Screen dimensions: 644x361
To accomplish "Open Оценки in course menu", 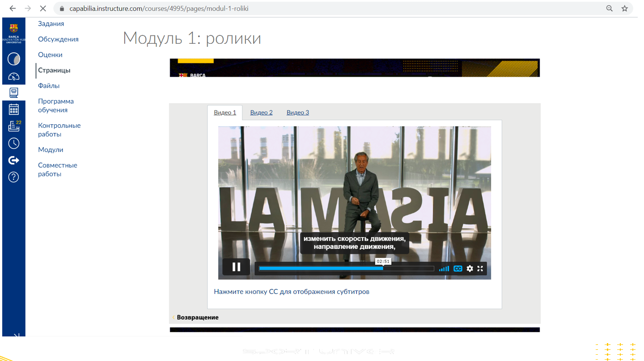I will [50, 55].
